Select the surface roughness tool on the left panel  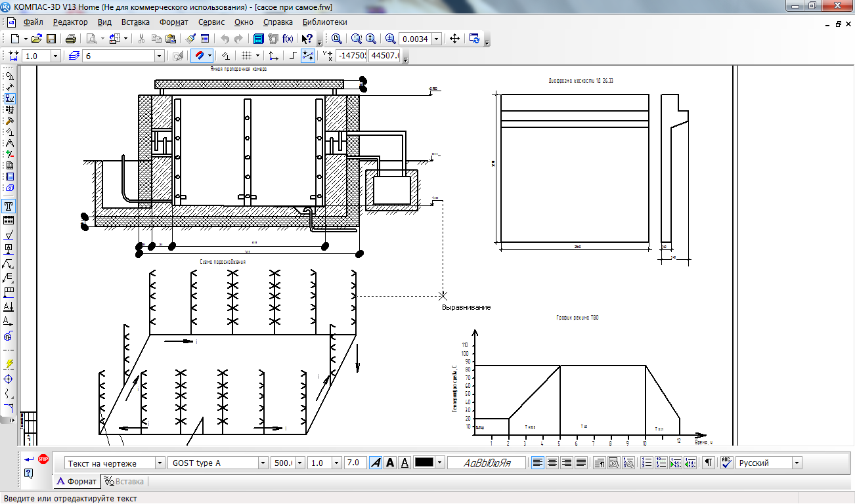pyautogui.click(x=9, y=235)
